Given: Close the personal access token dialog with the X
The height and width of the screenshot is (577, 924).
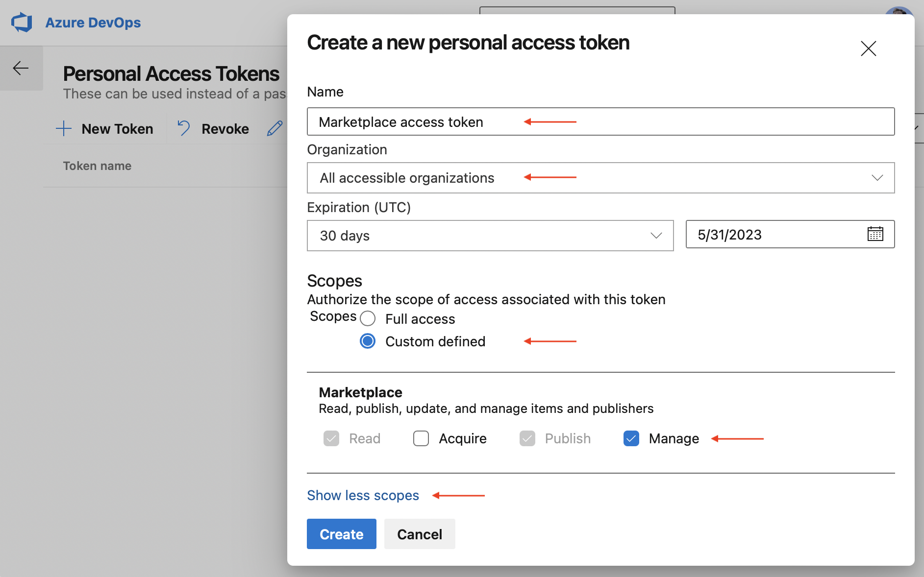Looking at the screenshot, I should [x=868, y=48].
